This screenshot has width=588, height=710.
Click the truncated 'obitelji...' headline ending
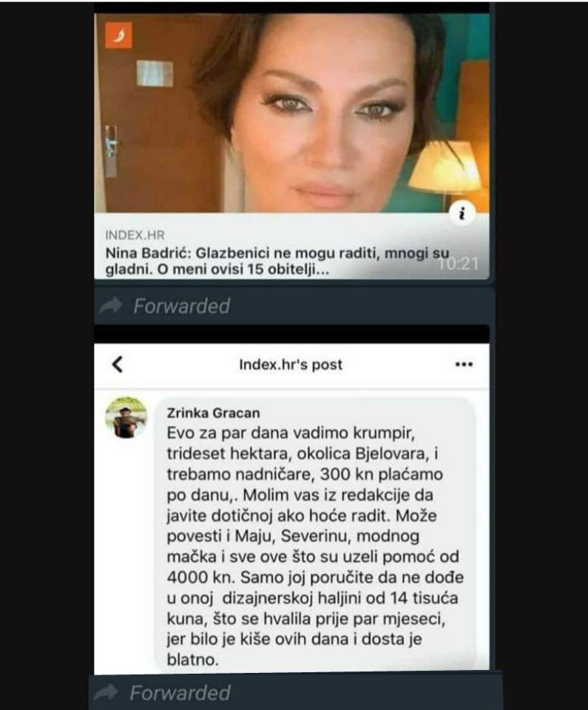click(x=299, y=269)
